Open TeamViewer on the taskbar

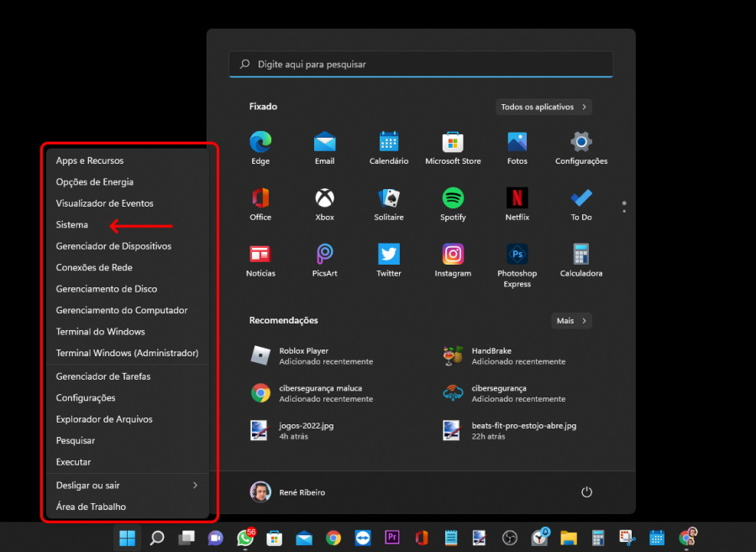(x=363, y=538)
